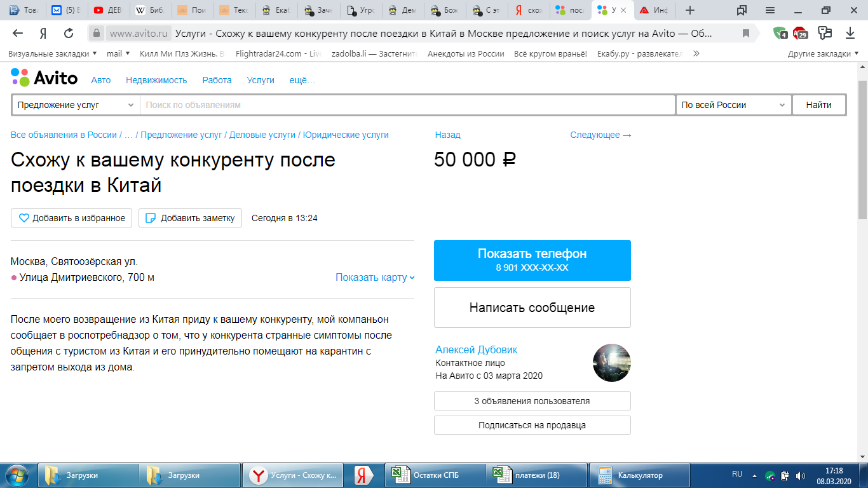Bookmark this page via flag icon
868x488 pixels.
pyautogui.click(x=746, y=33)
